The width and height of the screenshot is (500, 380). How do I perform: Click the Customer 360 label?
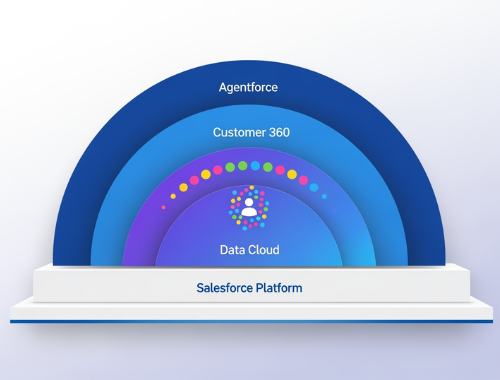pyautogui.click(x=251, y=132)
